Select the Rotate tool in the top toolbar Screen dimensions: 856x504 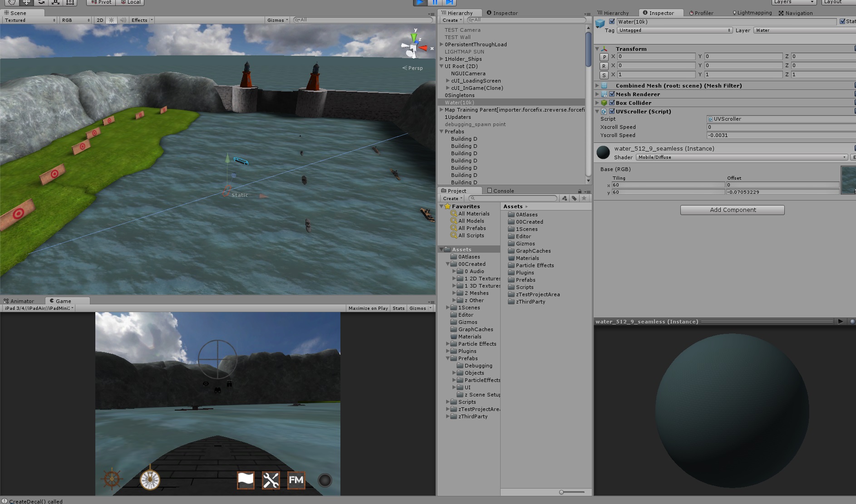click(41, 2)
